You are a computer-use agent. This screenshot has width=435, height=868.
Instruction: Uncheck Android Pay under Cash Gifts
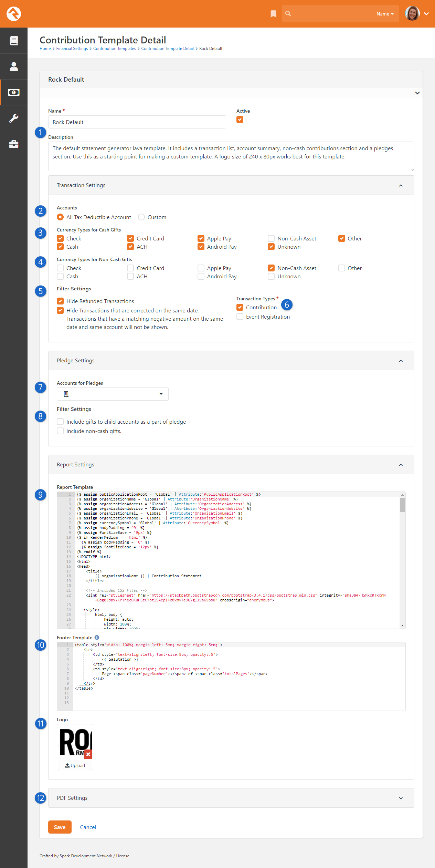pos(201,247)
